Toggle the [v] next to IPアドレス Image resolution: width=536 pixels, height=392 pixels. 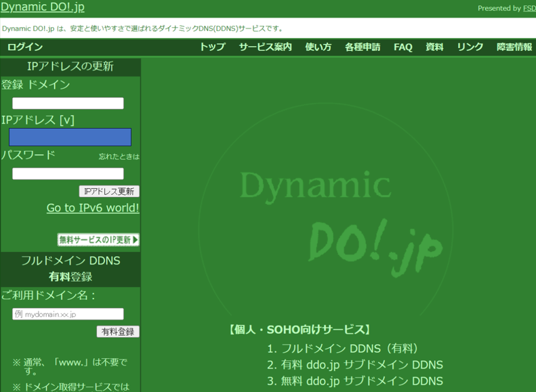67,121
